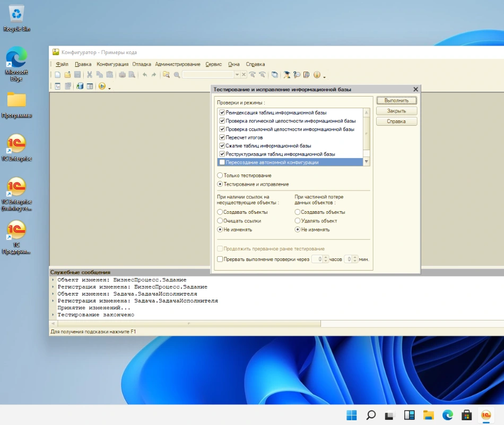Click the Start debugging play icon

pos(102,86)
